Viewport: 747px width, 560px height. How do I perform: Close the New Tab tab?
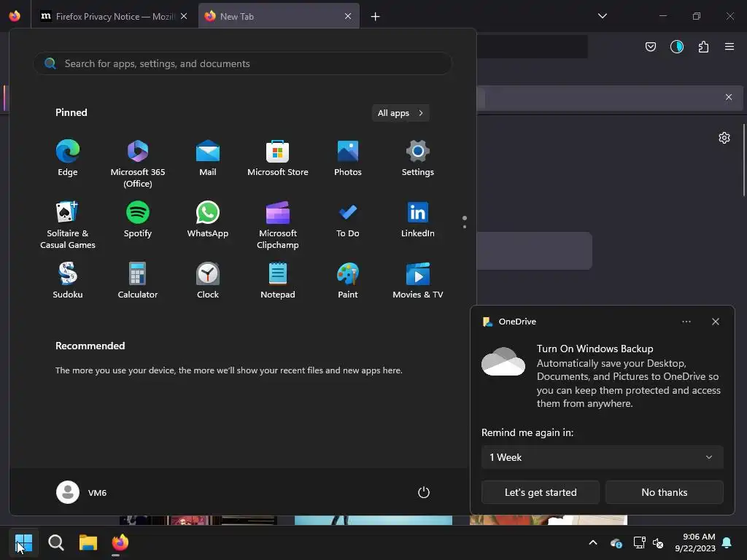[x=348, y=16]
